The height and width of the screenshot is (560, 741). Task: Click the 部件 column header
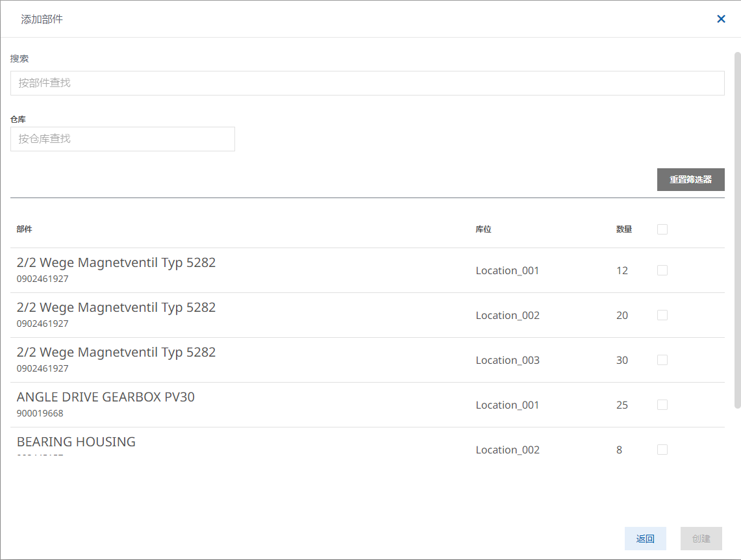tap(25, 229)
